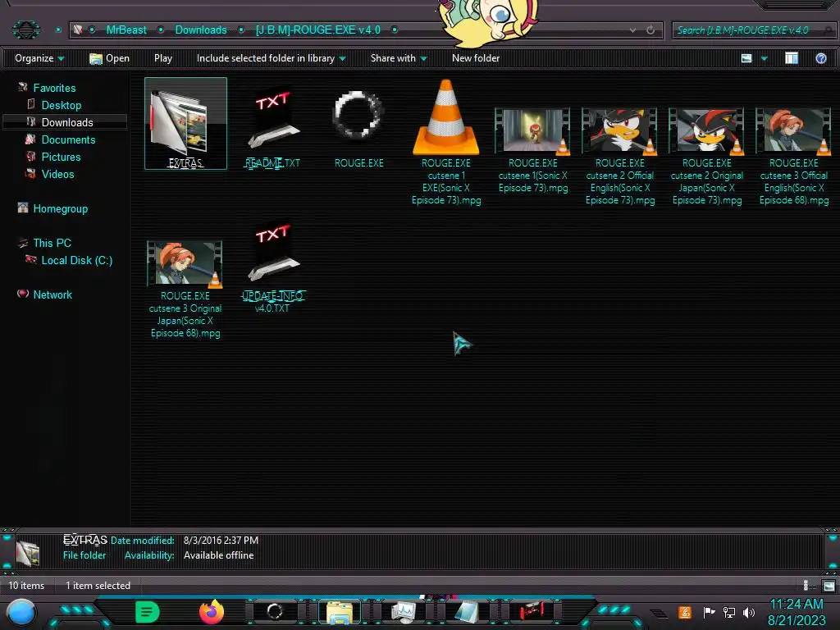
Task: Click the clock showing 11:24 AM
Action: [797, 605]
